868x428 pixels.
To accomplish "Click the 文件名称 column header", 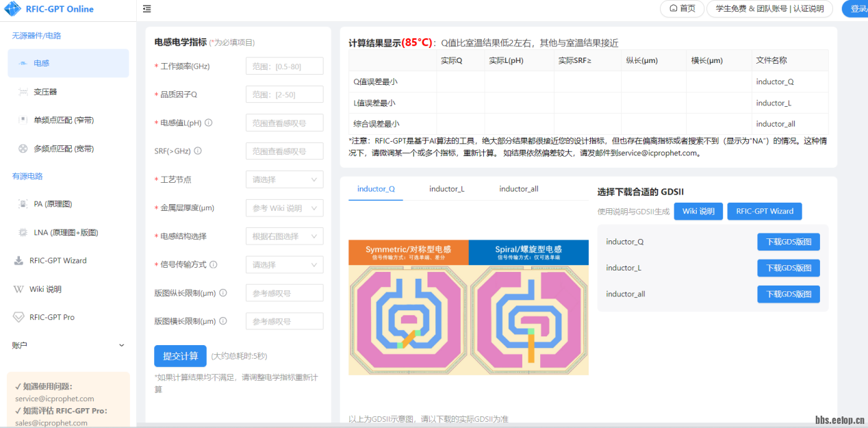I will click(x=771, y=60).
